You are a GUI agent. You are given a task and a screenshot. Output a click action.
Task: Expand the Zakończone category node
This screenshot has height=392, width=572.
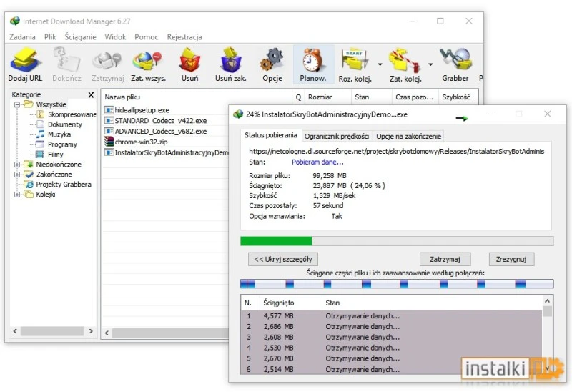pyautogui.click(x=17, y=175)
